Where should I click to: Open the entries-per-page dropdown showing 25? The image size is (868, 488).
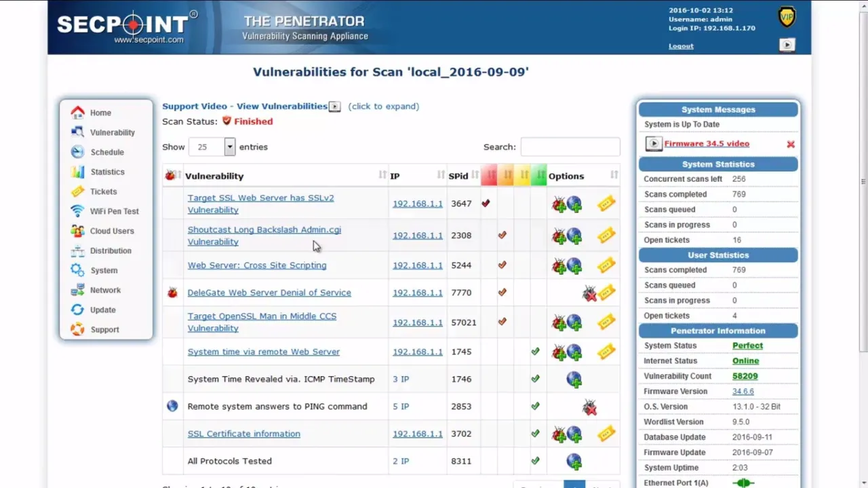coord(212,147)
